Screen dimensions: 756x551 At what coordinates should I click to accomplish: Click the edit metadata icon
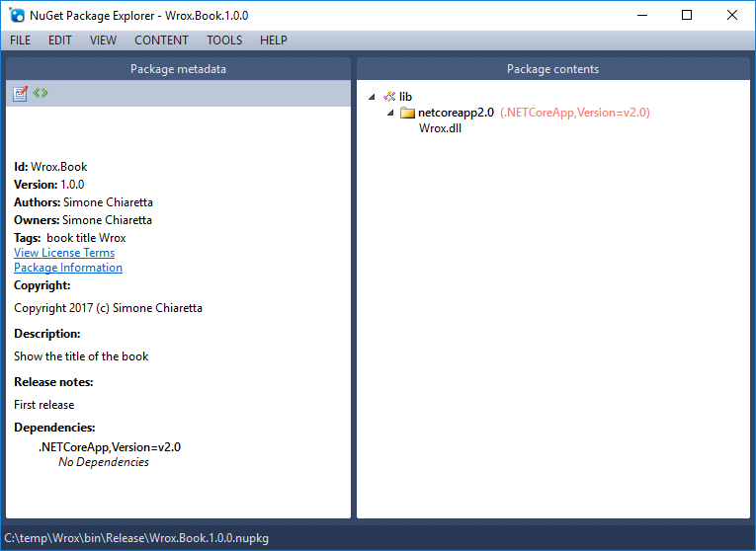pyautogui.click(x=20, y=94)
